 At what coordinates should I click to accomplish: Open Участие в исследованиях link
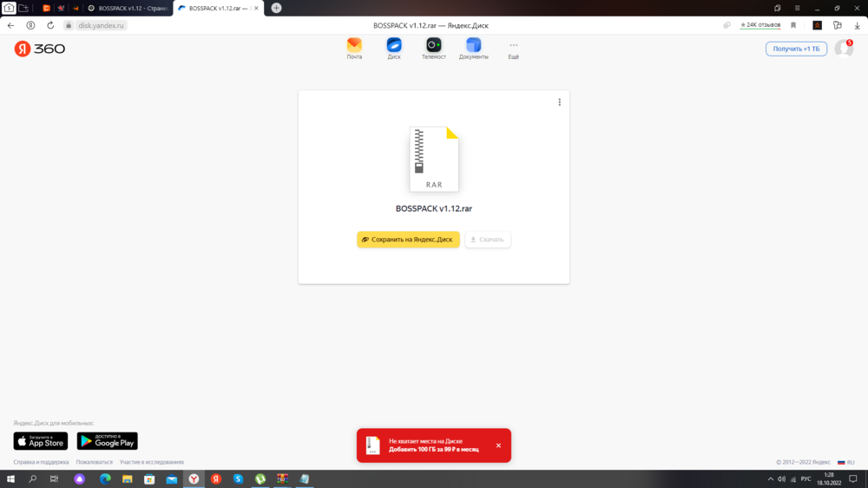152,462
